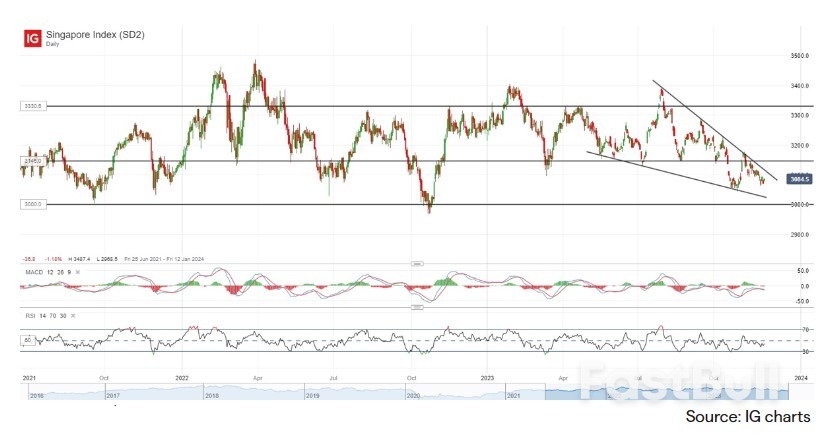The image size is (831, 439).
Task: Click the -1.10% change value
Action: click(55, 259)
